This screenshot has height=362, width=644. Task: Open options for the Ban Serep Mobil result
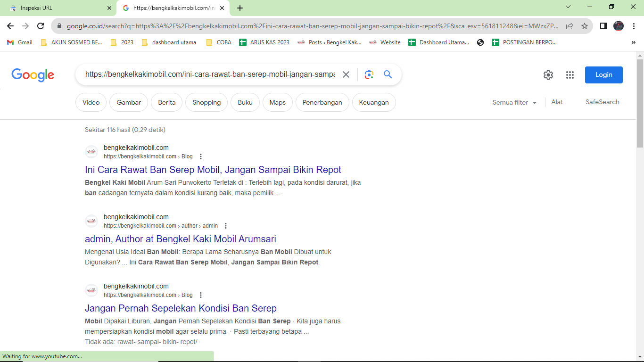click(201, 156)
